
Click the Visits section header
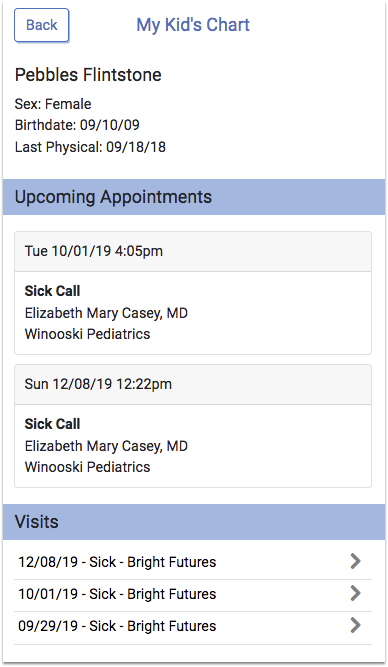[x=194, y=522]
